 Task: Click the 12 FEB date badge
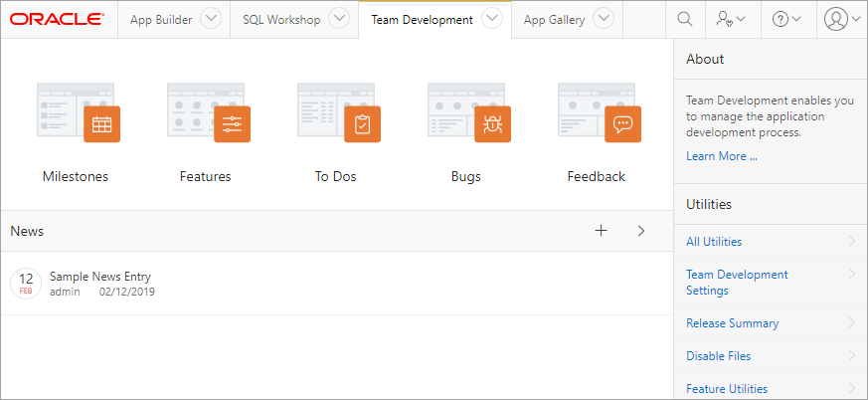coord(26,284)
